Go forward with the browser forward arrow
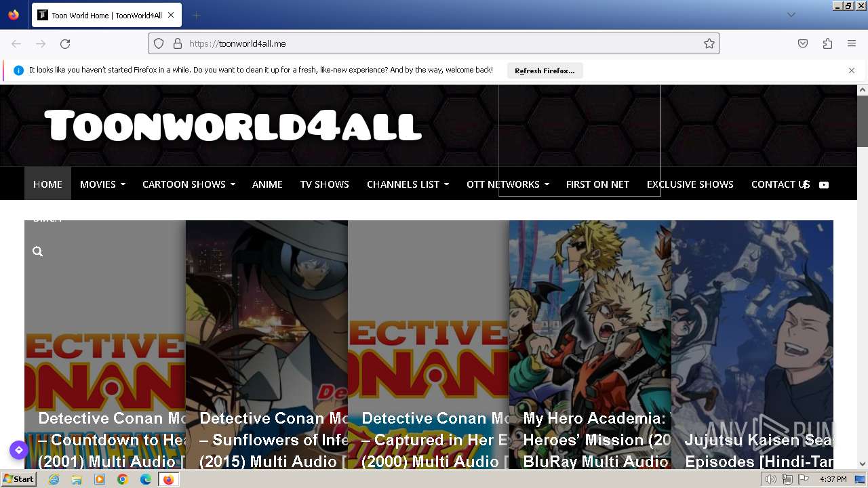The width and height of the screenshot is (868, 488). point(41,43)
